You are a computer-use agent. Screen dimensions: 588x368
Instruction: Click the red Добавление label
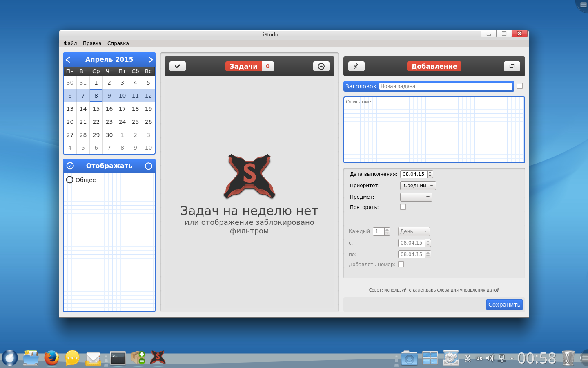tap(434, 66)
